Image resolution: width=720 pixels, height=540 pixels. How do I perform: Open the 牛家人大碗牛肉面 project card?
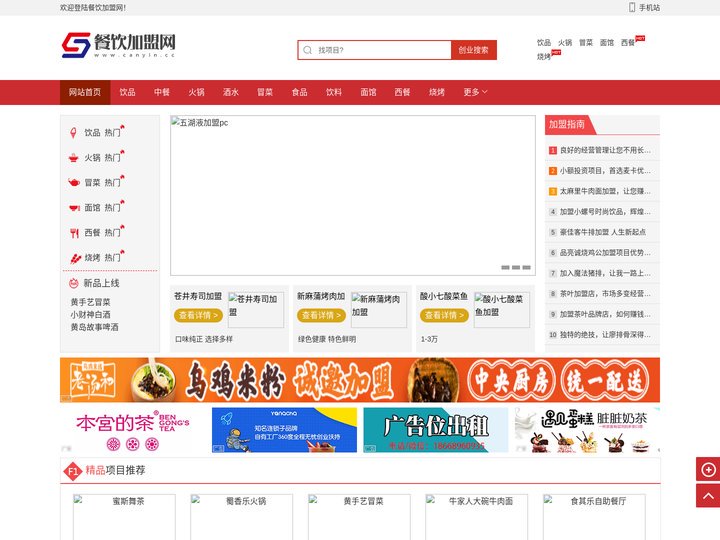click(477, 517)
